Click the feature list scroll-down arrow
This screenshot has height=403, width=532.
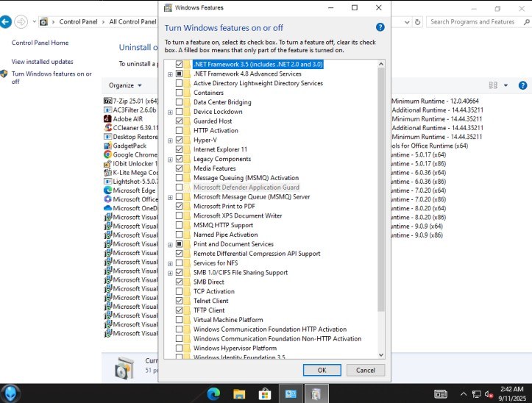pos(381,354)
